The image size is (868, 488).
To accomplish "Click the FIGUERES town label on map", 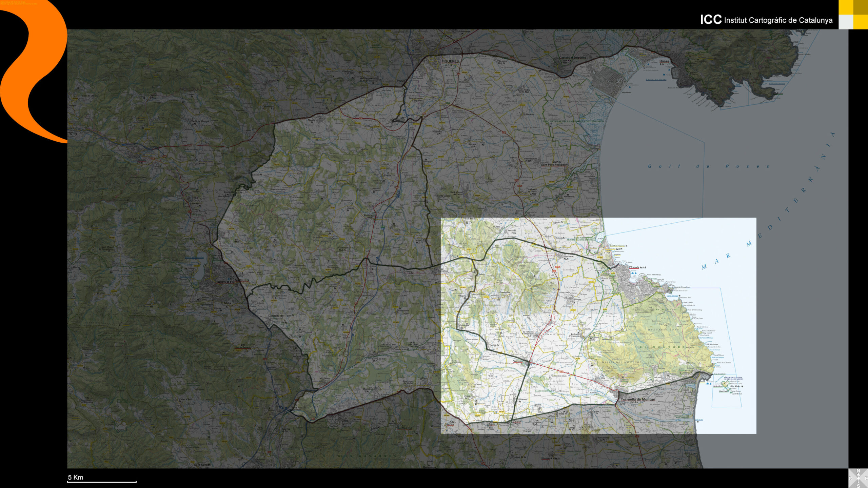I will pyautogui.click(x=450, y=61).
